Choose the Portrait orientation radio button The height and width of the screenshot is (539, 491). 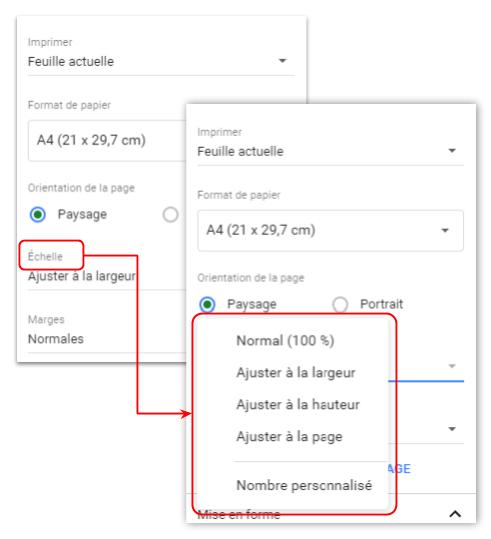[x=340, y=305]
